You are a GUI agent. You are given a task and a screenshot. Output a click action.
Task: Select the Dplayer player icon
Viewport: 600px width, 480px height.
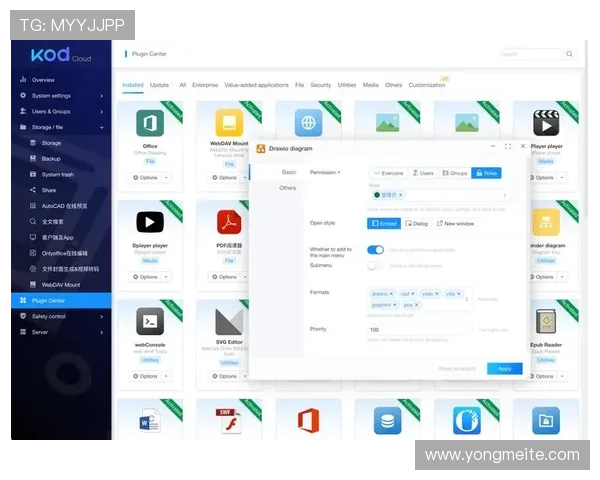point(150,222)
